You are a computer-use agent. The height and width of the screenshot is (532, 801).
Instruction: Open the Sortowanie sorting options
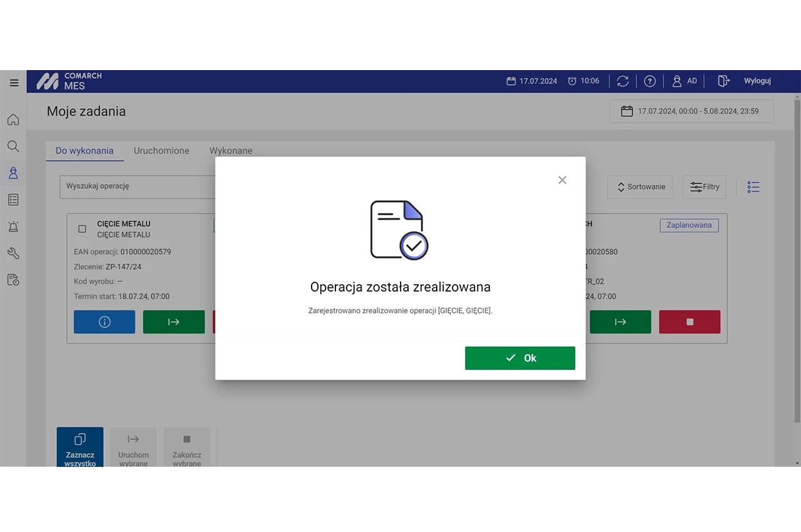[640, 187]
